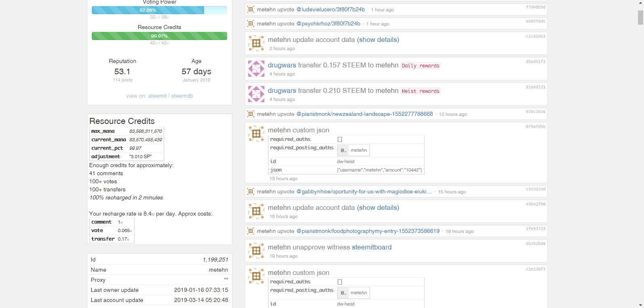Click the Voting Power 82.86% bar
644x308 pixels.
(159, 10)
